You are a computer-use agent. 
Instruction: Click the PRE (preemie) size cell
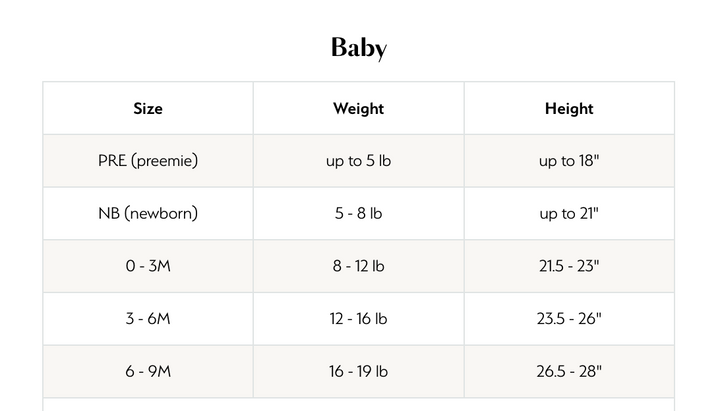click(148, 161)
